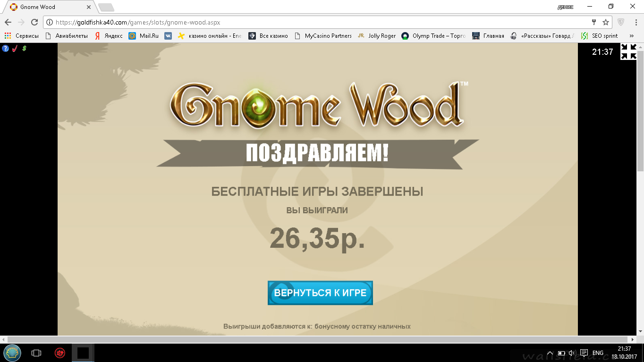
Task: Open the Action Center notifications icon
Action: pos(584,353)
